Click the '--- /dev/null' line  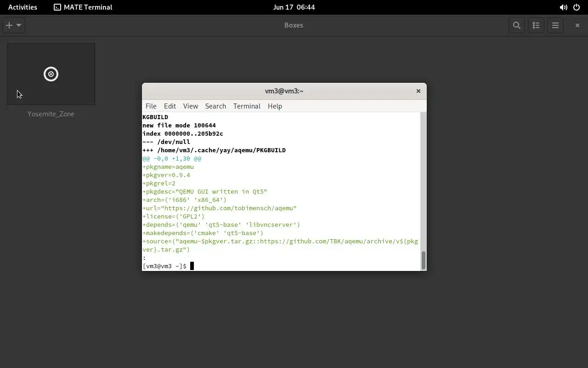166,142
